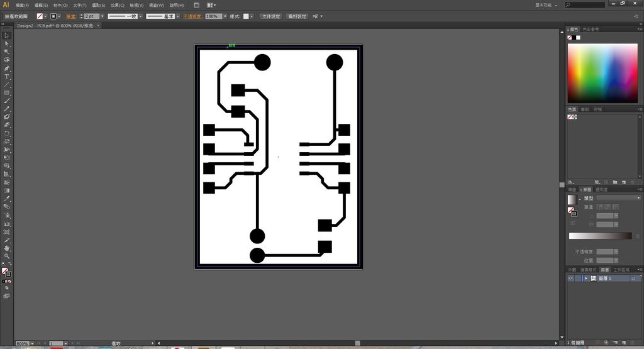Select the Free Transform tool

[6, 158]
